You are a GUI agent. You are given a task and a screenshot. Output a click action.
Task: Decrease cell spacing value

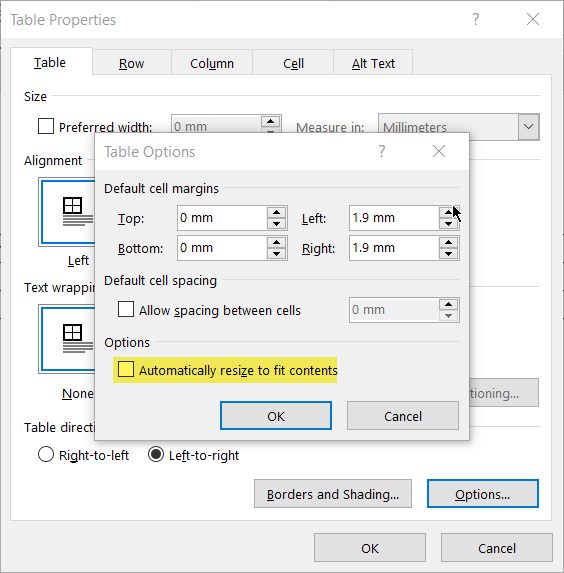pos(448,316)
